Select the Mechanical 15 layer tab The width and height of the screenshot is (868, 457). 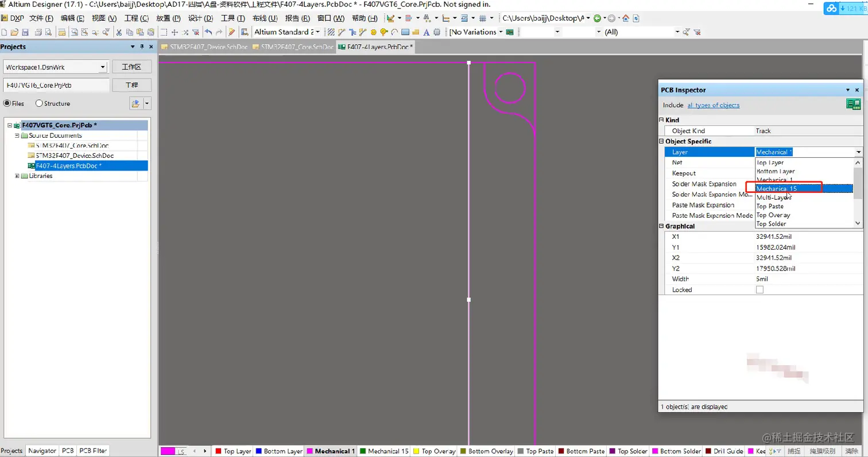coord(384,451)
